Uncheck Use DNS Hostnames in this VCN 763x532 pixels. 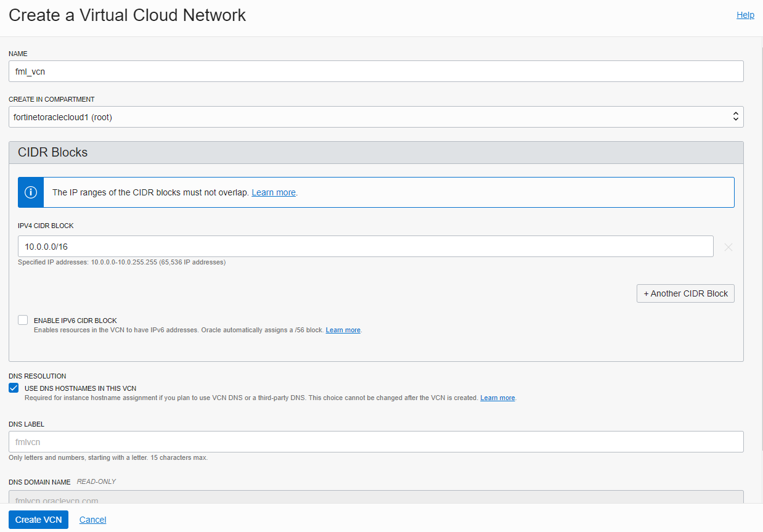point(13,387)
